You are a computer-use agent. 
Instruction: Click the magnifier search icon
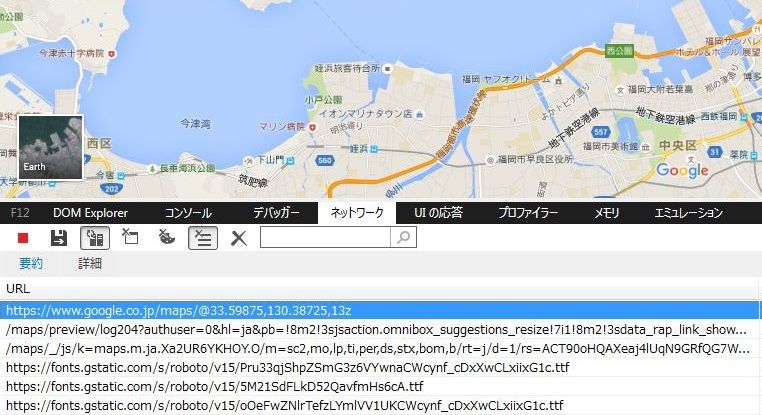(403, 237)
